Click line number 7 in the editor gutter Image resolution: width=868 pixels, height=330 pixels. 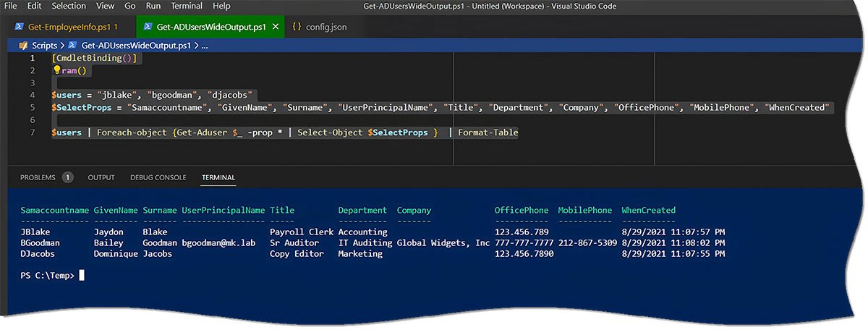(x=32, y=132)
